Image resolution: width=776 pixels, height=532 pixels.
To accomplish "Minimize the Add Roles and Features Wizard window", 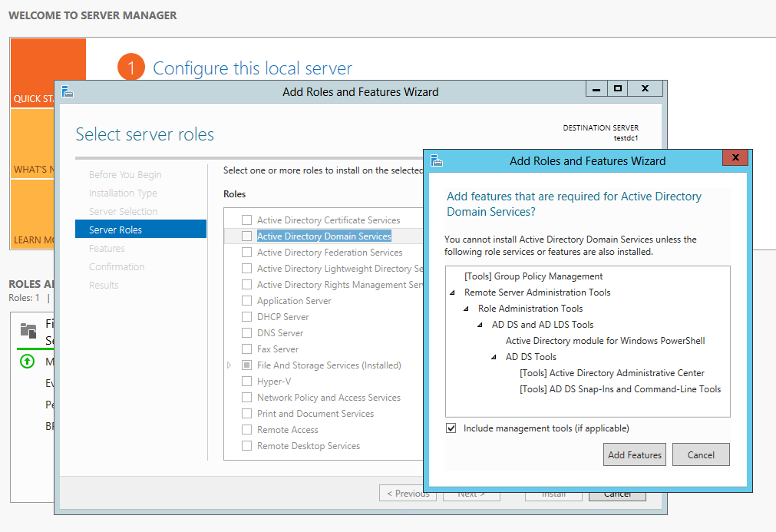I will (596, 88).
